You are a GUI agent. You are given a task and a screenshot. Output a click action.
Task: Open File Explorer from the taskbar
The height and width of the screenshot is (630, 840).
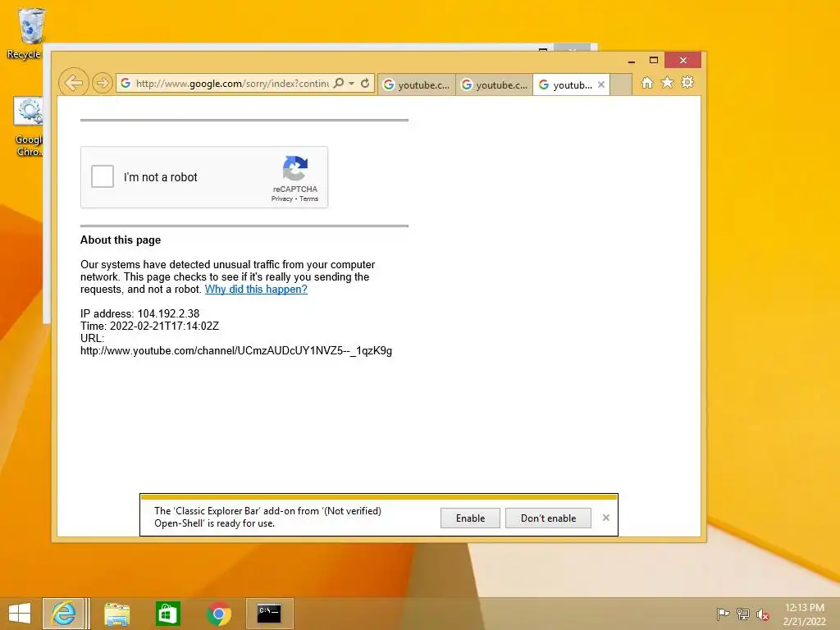(x=116, y=614)
